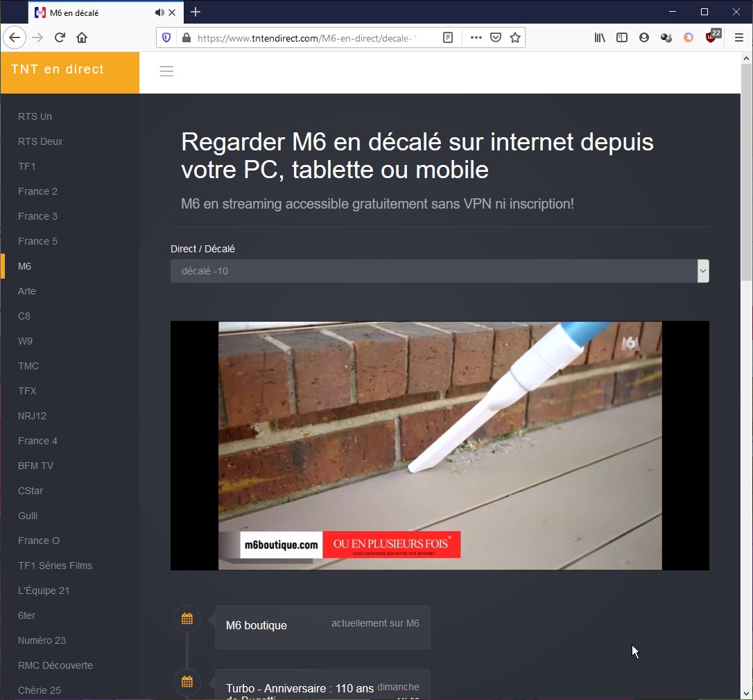753x700 pixels.
Task: Collapse the site sidebar with hamburger icon
Action: coord(166,71)
